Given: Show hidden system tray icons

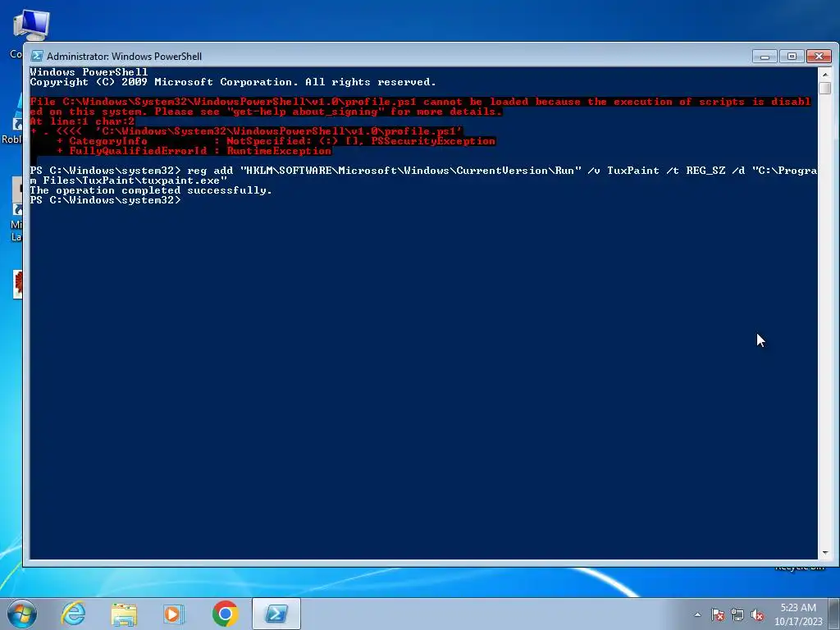Looking at the screenshot, I should pyautogui.click(x=697, y=614).
